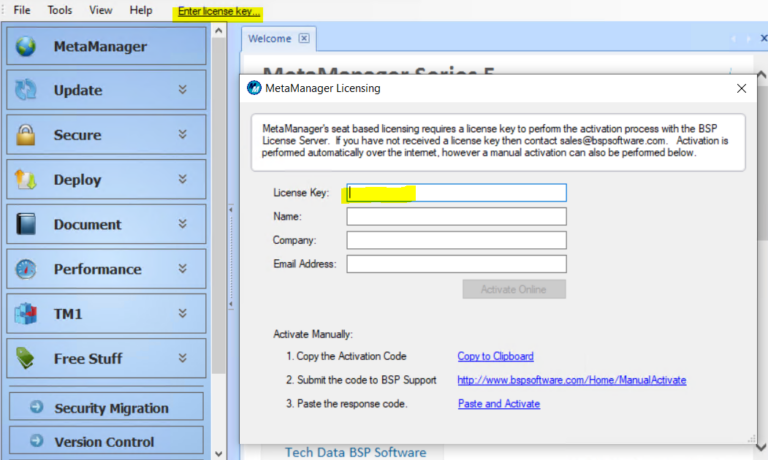This screenshot has height=460, width=768.
Task: Click the MetaManager globe icon
Action: 25,47
